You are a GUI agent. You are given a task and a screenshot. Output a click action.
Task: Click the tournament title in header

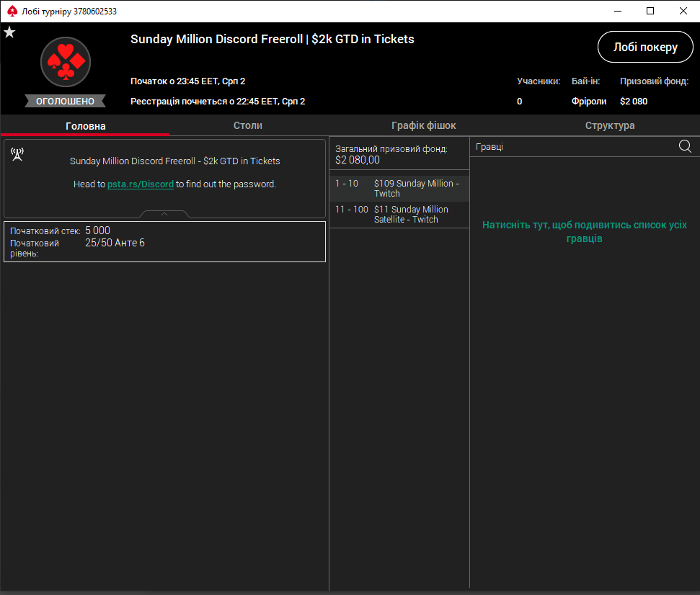point(273,39)
